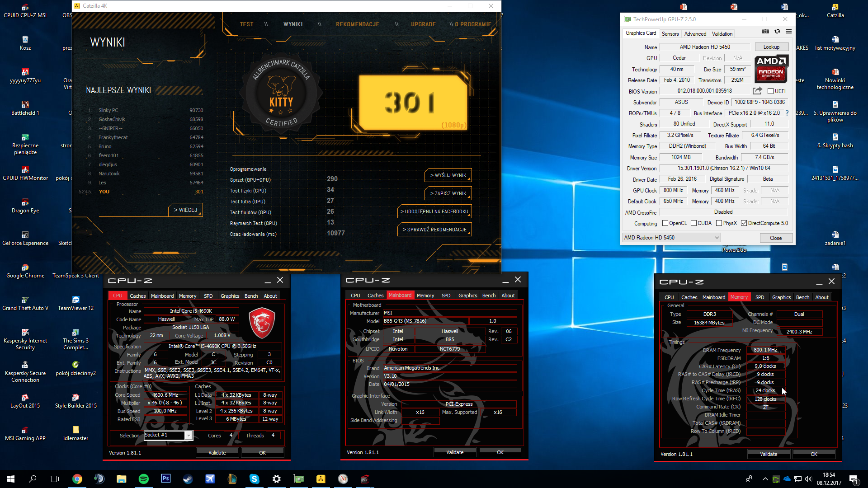Image resolution: width=868 pixels, height=488 pixels.
Task: Click Validate in the left CPU-Z CPU window
Action: pos(217,452)
